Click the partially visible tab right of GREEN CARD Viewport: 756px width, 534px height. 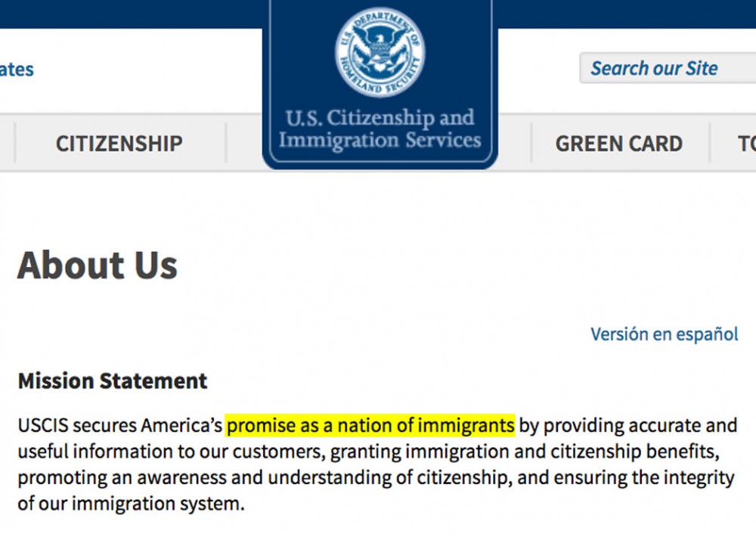744,144
